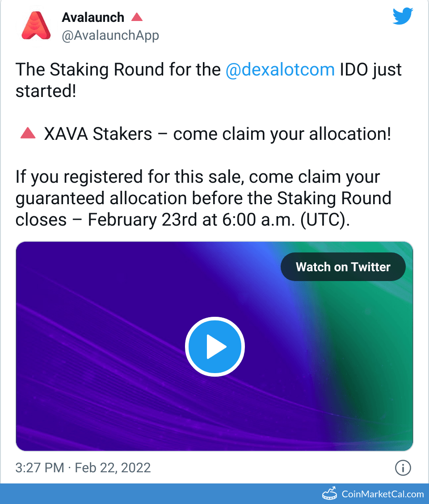Play the embedded tweet video
Image resolution: width=429 pixels, height=504 pixels.
(x=214, y=347)
